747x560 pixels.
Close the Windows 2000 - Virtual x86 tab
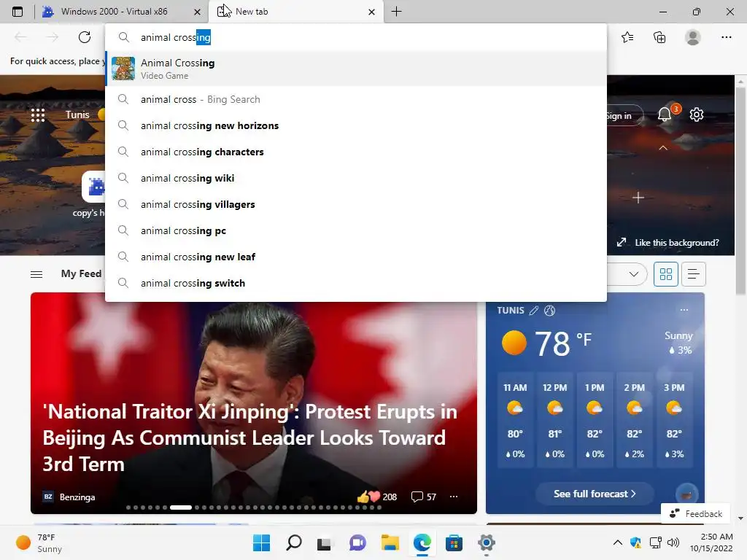[x=197, y=12]
